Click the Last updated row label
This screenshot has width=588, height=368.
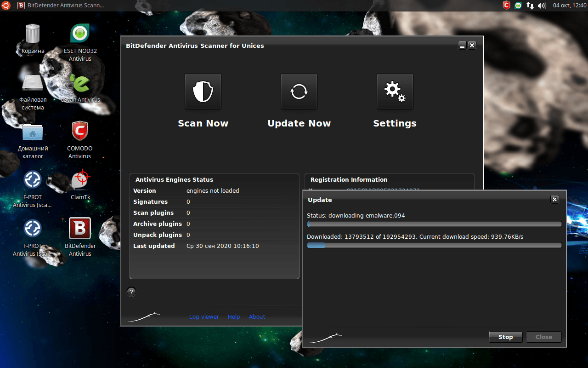point(154,246)
